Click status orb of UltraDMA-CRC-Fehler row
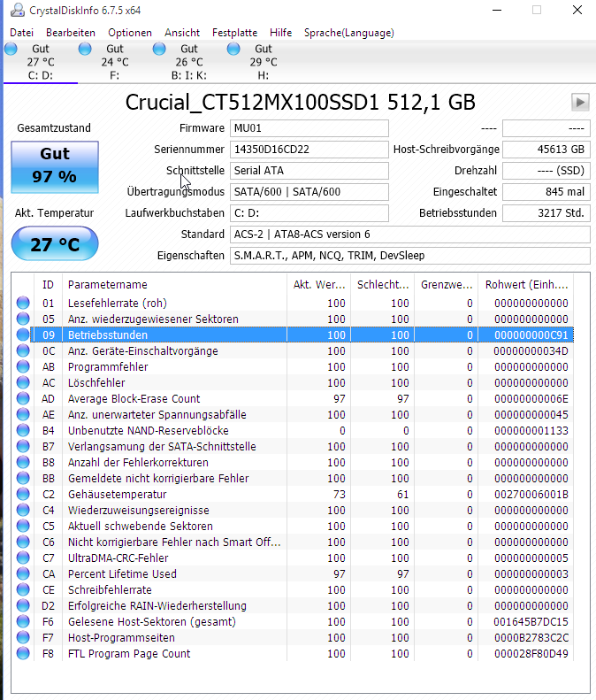Image resolution: width=596 pixels, height=700 pixels. coord(23,558)
